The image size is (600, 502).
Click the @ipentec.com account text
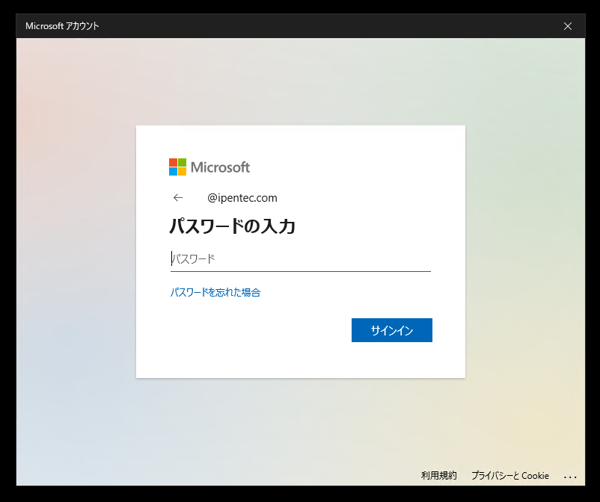coord(242,198)
